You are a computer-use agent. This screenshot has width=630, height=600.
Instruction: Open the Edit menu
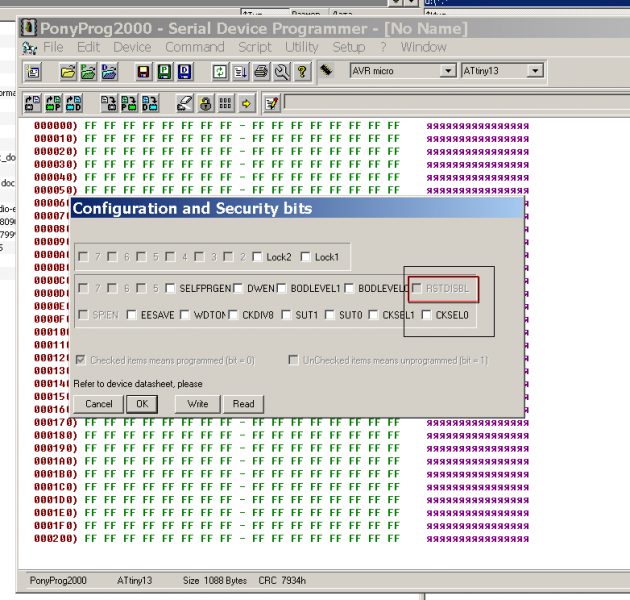pyautogui.click(x=88, y=47)
